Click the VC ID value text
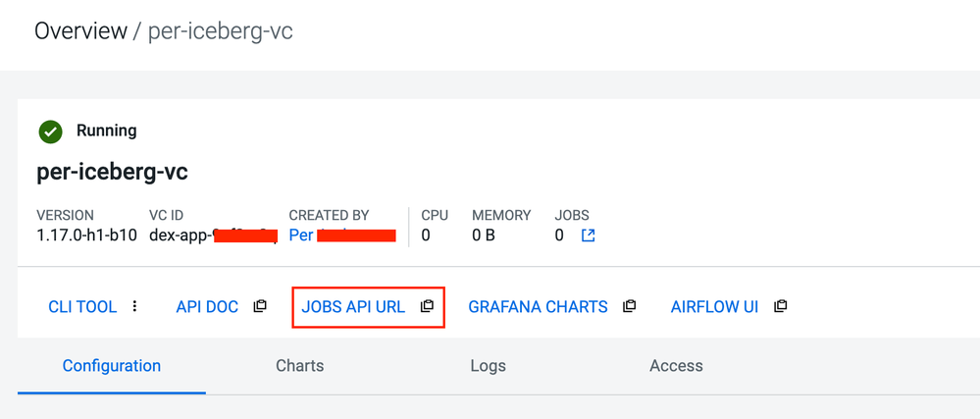Screen dimensions: 980x419 tap(181, 236)
